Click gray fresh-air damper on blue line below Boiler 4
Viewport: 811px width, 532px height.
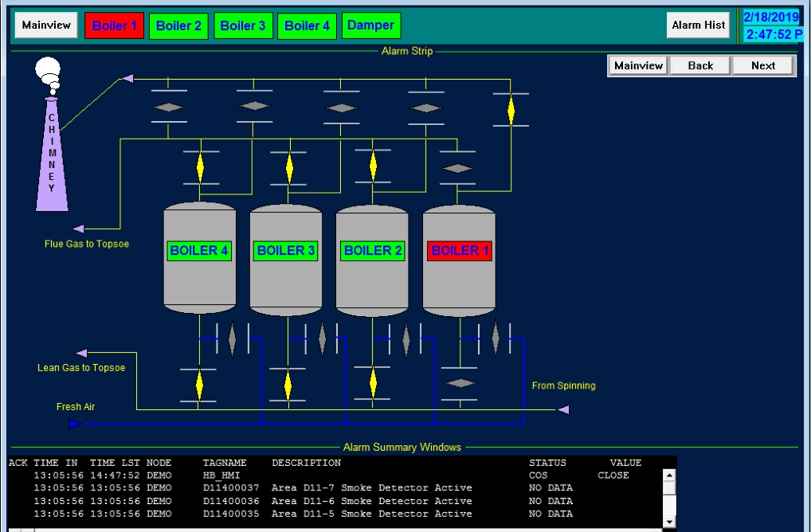(232, 338)
